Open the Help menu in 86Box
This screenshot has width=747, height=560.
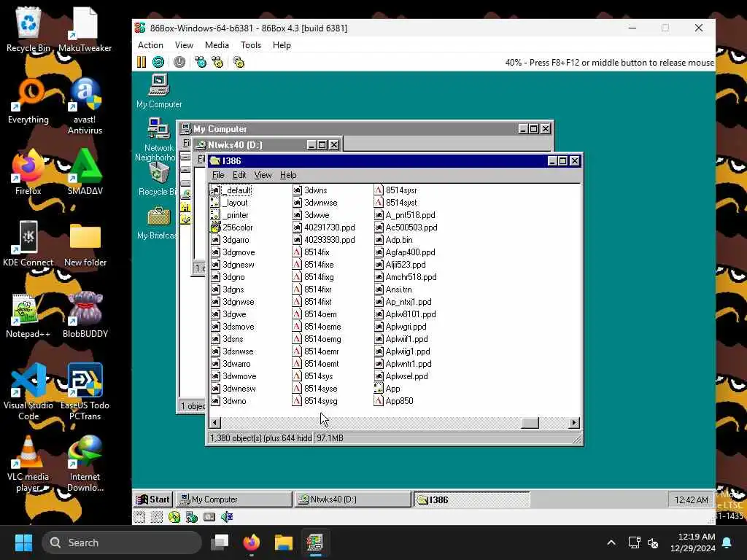(x=282, y=45)
